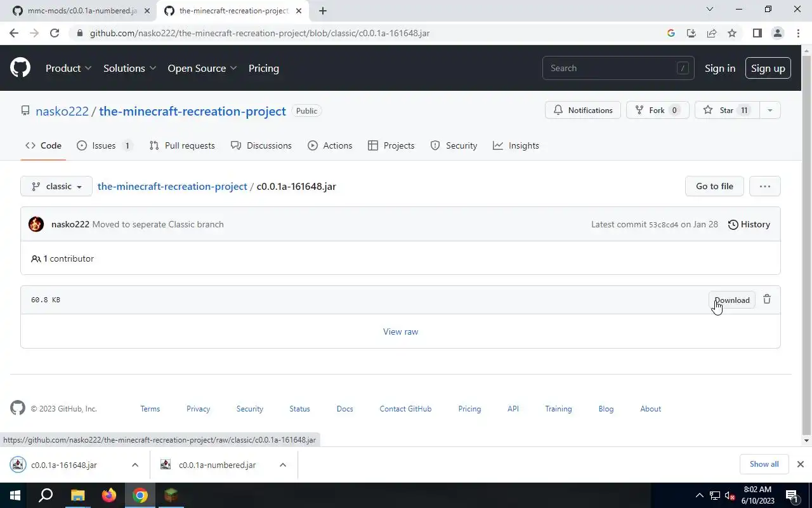
Task: Open the Actions tab
Action: 330,145
